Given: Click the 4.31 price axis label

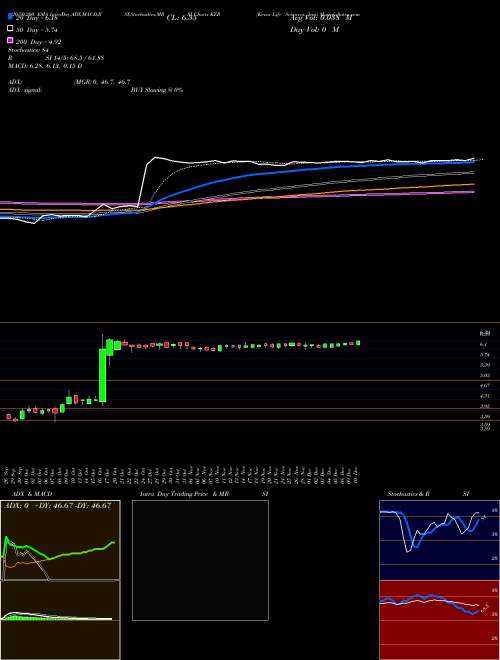Looking at the screenshot, I should click(x=485, y=396).
